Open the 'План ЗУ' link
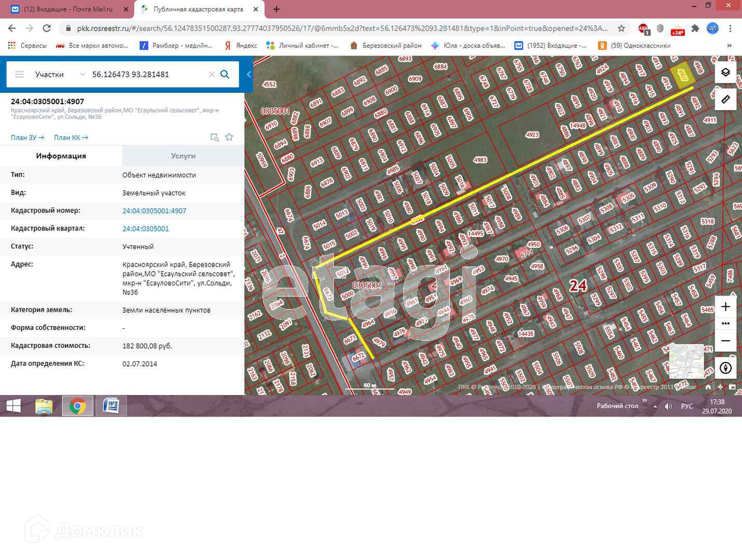The height and width of the screenshot is (560, 742). (x=28, y=137)
